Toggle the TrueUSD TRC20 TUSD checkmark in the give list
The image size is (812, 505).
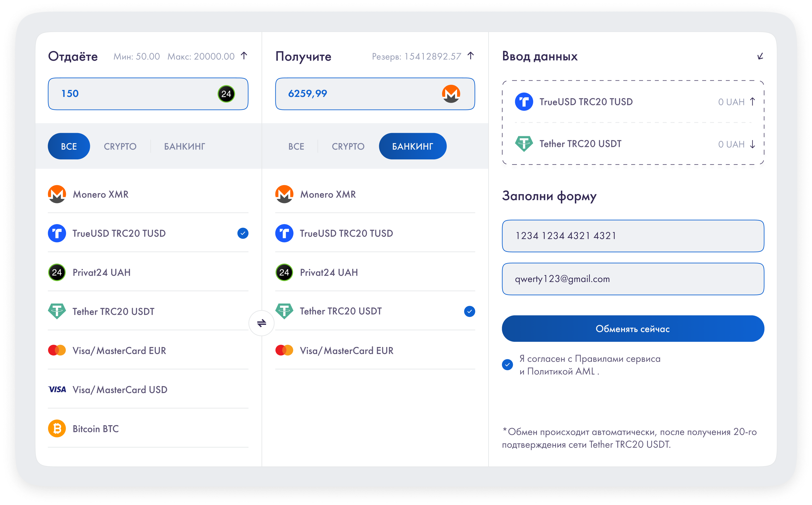coord(243,233)
